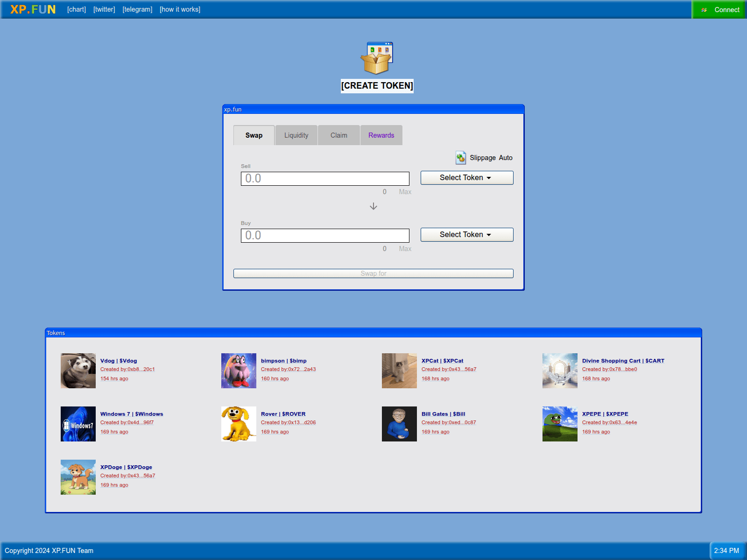Switch to the Rewards tab
The image size is (747, 560).
381,135
